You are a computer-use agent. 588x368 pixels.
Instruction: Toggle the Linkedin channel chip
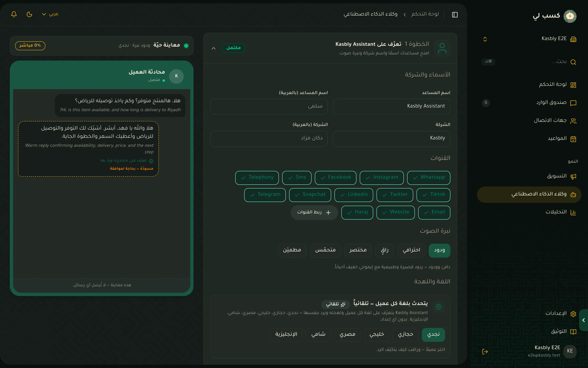click(x=354, y=195)
